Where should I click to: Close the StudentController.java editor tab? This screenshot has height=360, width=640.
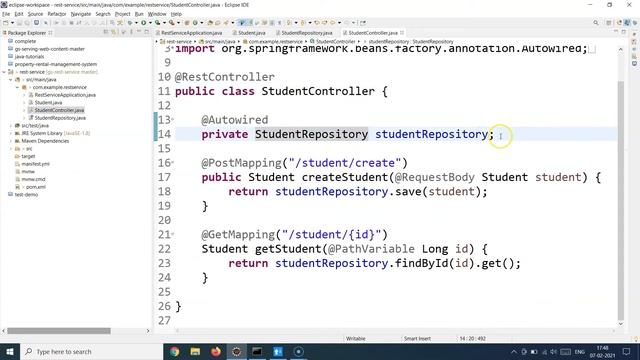(x=402, y=33)
